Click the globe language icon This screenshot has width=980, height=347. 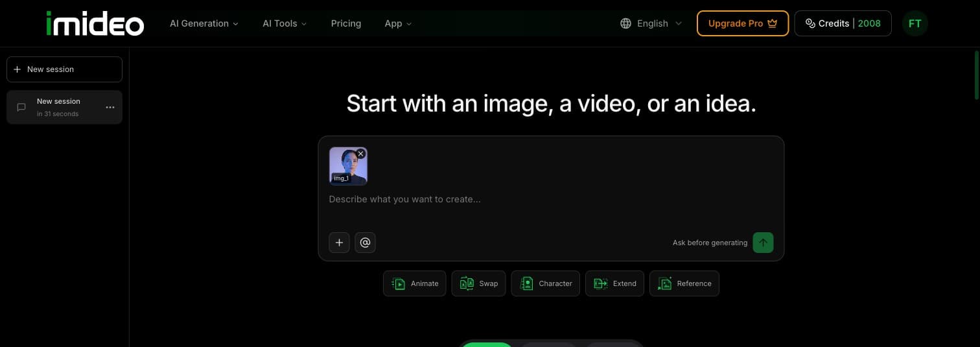tap(625, 23)
